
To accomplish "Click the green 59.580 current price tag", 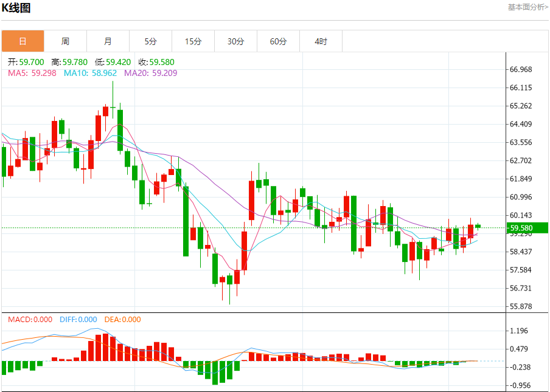I will [527, 229].
